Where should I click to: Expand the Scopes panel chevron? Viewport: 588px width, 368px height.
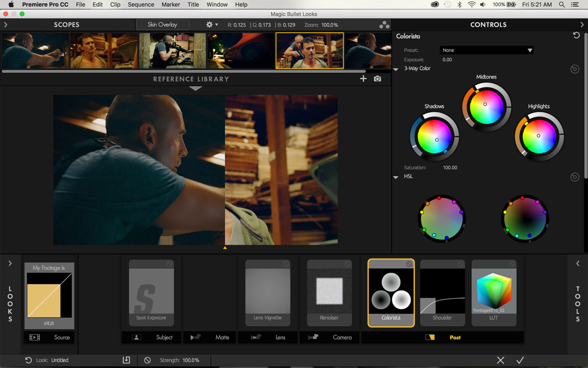(x=5, y=25)
